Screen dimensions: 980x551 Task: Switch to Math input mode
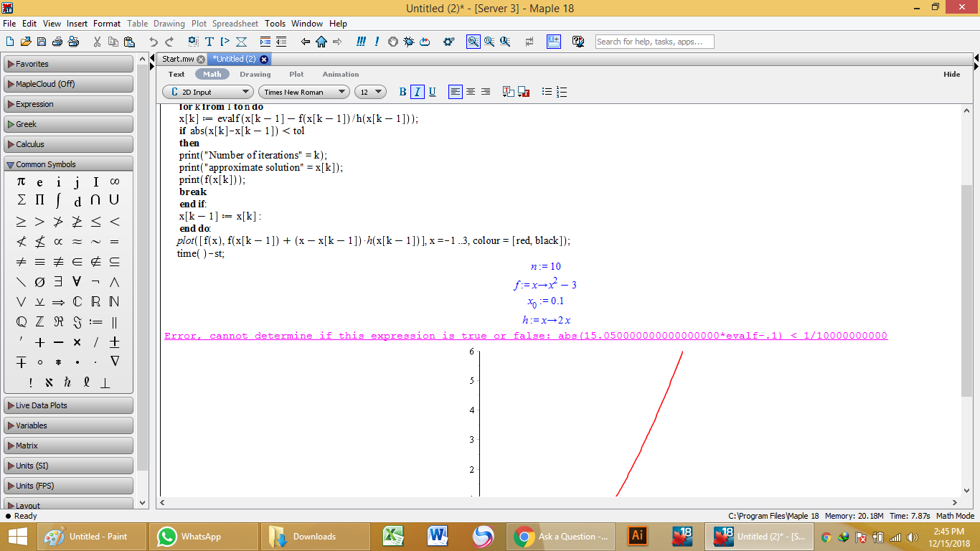[212, 74]
